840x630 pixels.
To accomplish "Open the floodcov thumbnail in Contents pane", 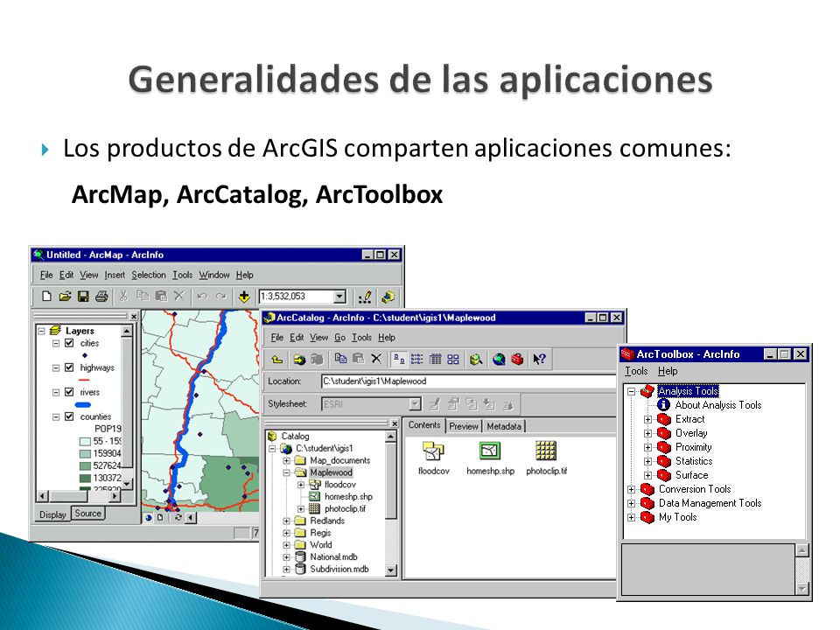I will [433, 458].
